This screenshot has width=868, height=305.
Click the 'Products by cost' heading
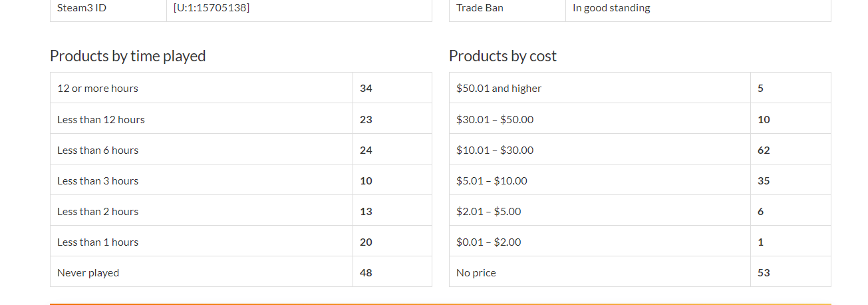click(503, 56)
